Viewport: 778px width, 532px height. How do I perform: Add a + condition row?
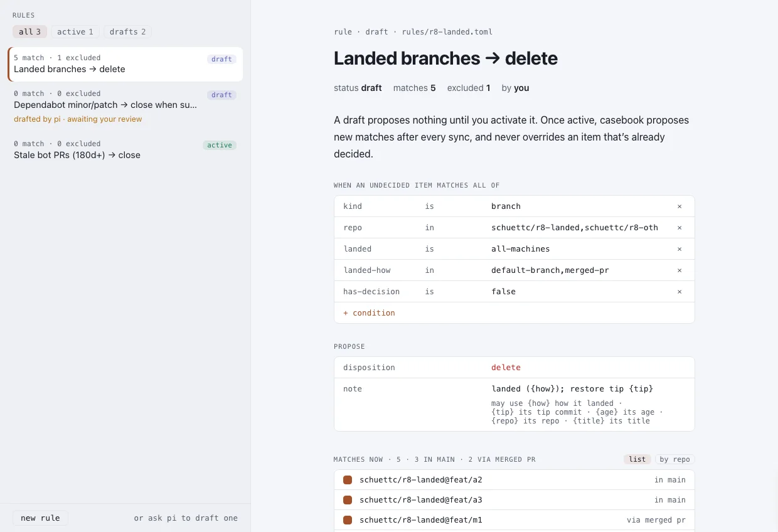pos(369,313)
